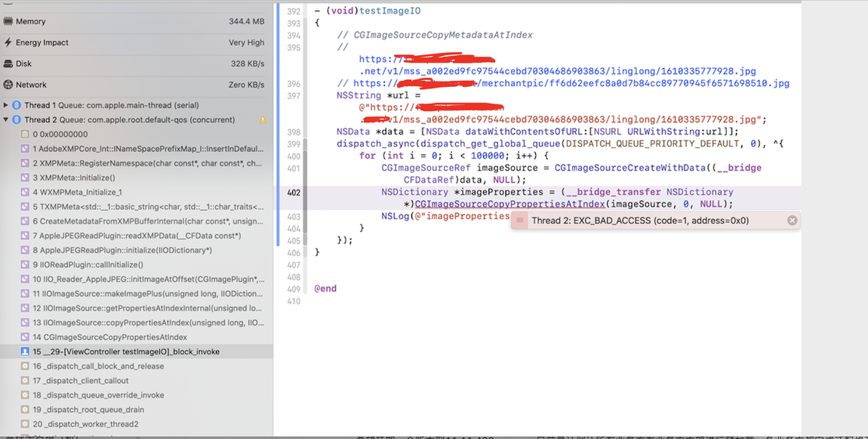Screen dimensions: 868x439
Task: Click the Memory gauge chip icon
Action: (x=8, y=22)
